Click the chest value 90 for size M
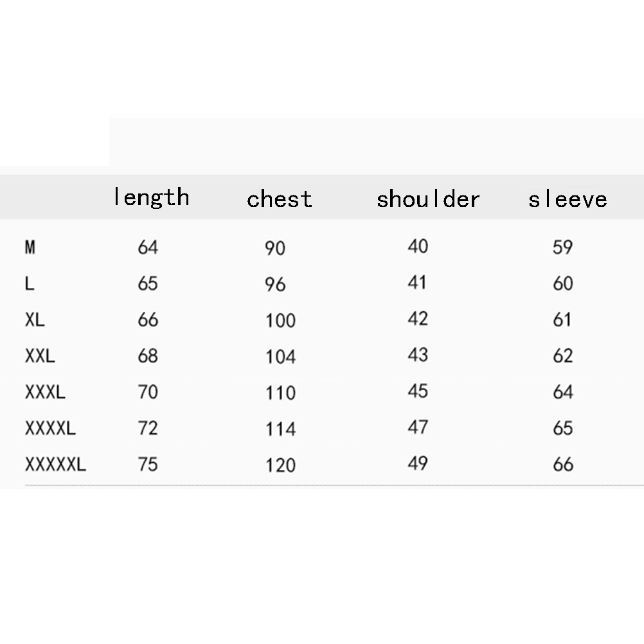644x644 pixels. click(275, 248)
